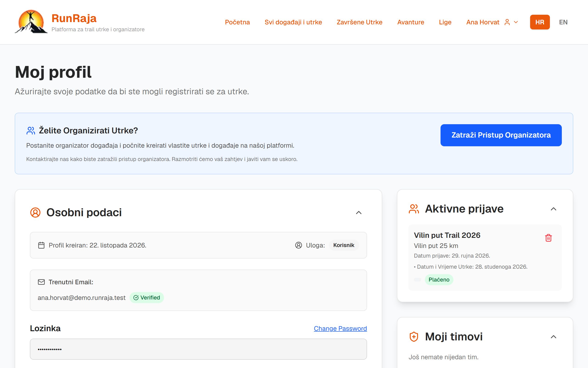Open the Ana Horvat account dropdown arrow

tap(516, 22)
